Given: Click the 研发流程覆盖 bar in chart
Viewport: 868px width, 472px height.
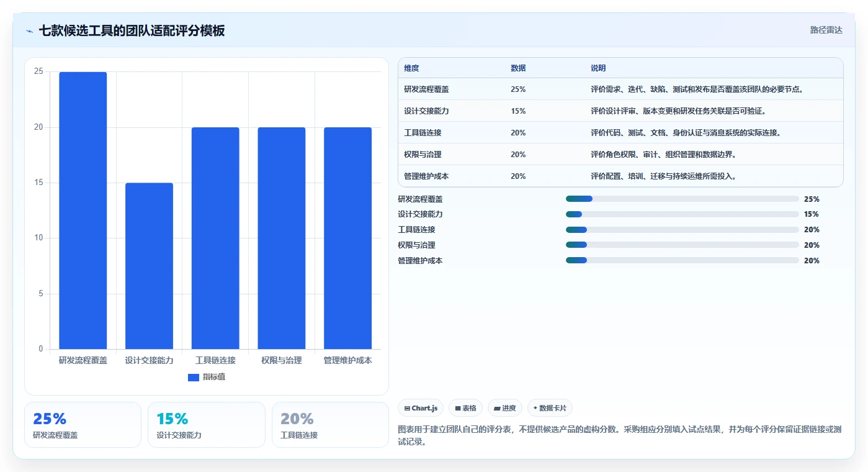Looking at the screenshot, I should coord(83,211).
